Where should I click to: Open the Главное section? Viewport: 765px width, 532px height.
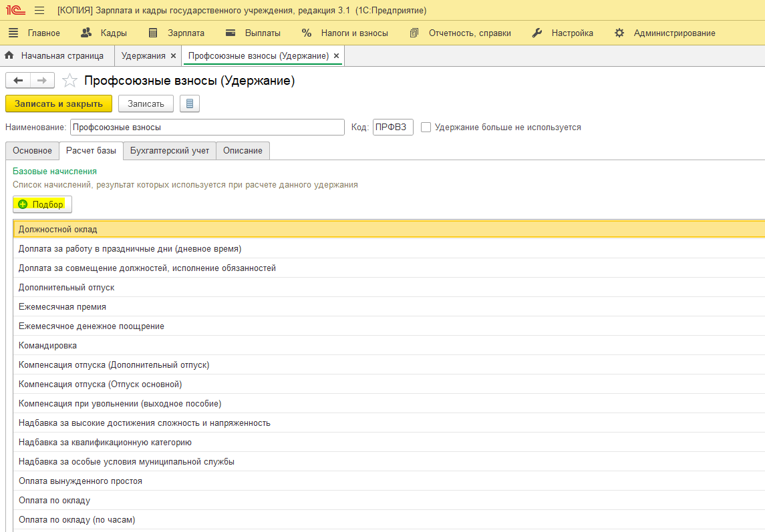pos(34,33)
